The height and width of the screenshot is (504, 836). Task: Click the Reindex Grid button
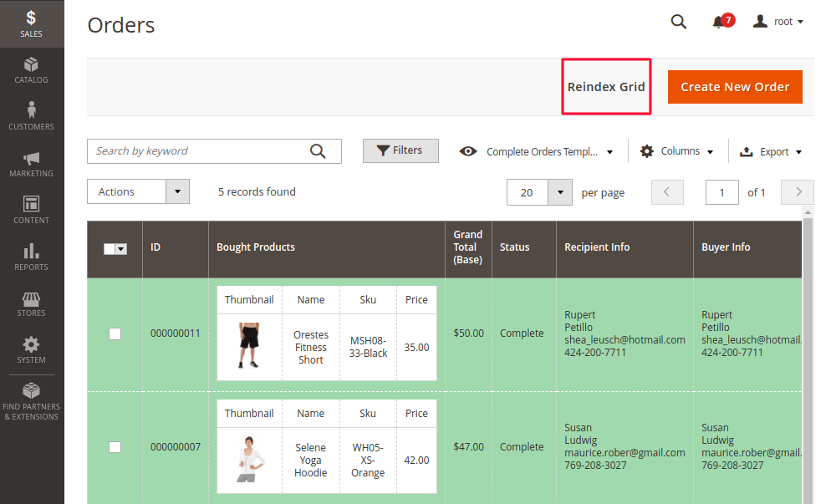[606, 87]
